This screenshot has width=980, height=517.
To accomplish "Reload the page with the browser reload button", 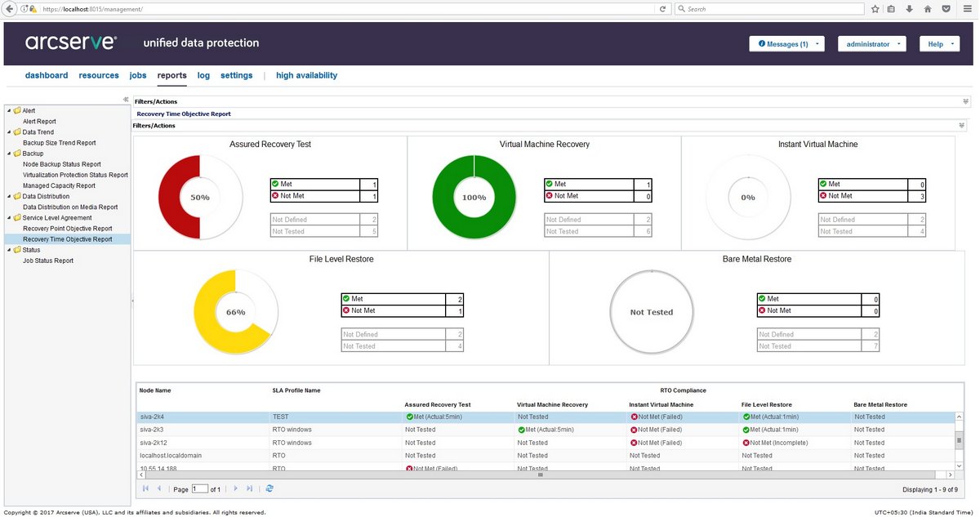I will [x=662, y=9].
